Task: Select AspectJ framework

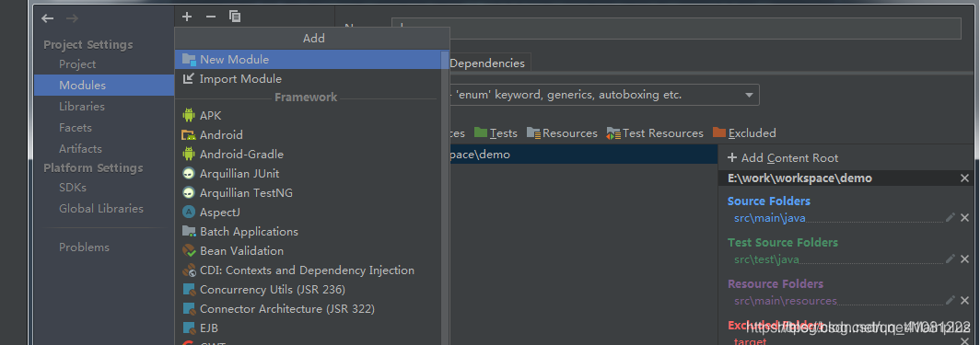Action: pyautogui.click(x=309, y=213)
